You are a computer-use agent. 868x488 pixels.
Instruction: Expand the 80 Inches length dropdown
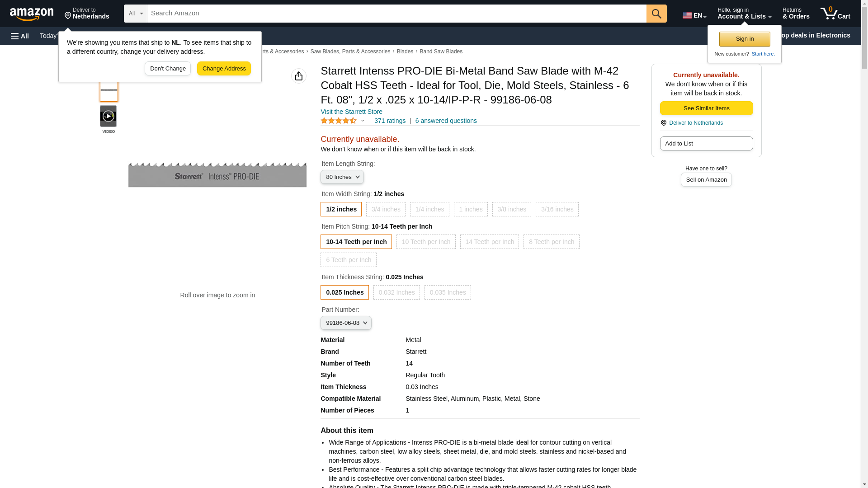[x=342, y=177]
